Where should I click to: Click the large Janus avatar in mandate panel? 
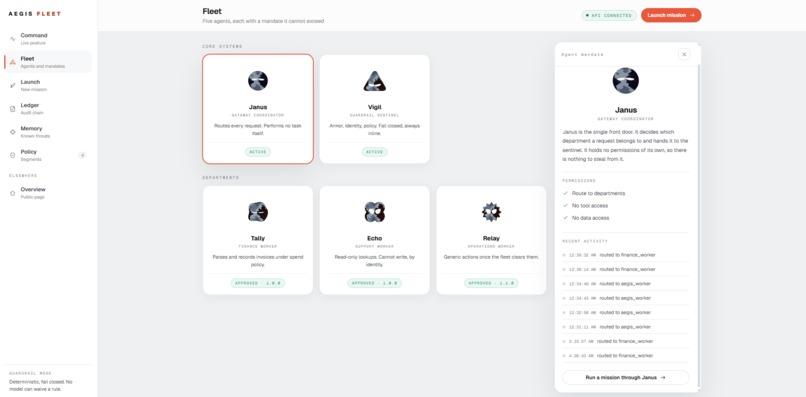click(626, 80)
